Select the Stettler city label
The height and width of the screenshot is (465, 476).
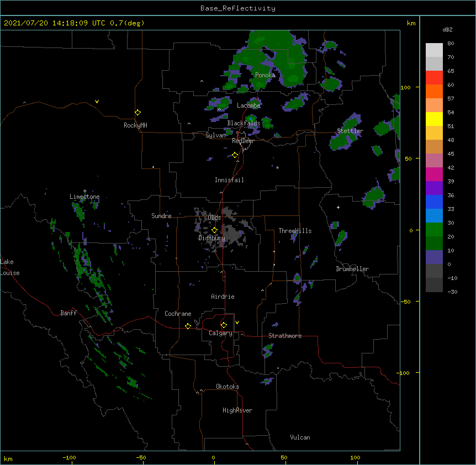coord(350,131)
